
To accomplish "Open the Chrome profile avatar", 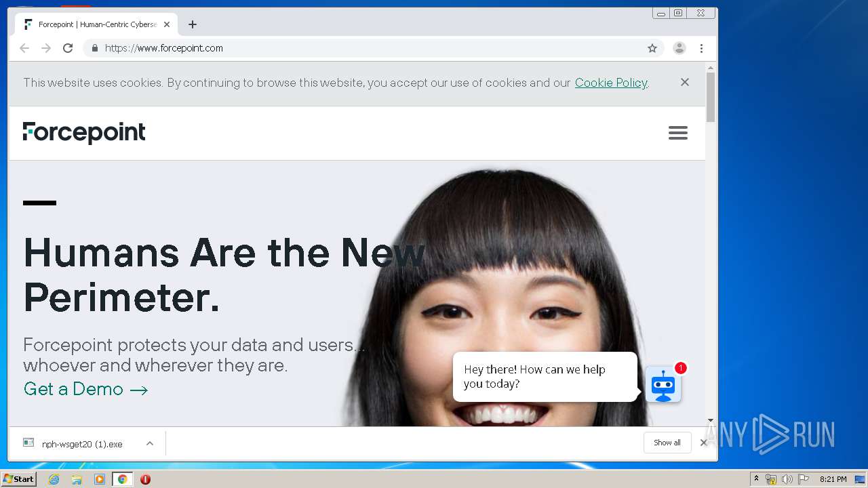I will click(679, 48).
